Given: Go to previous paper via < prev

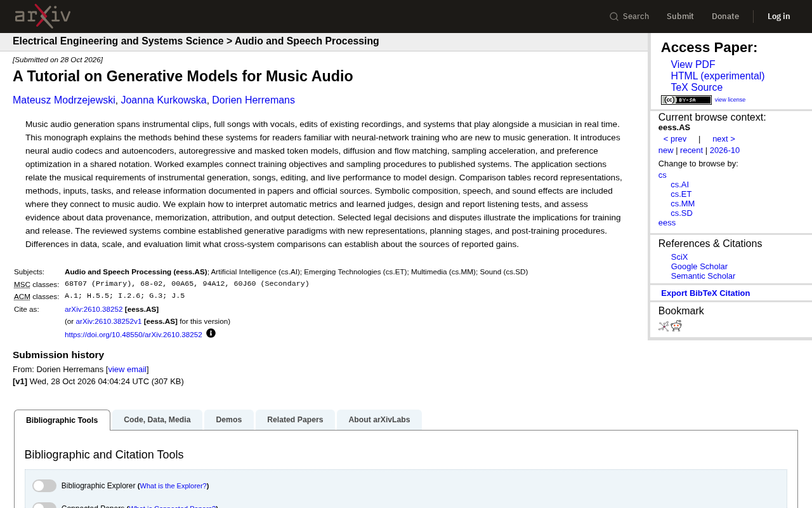Looking at the screenshot, I should (675, 139).
